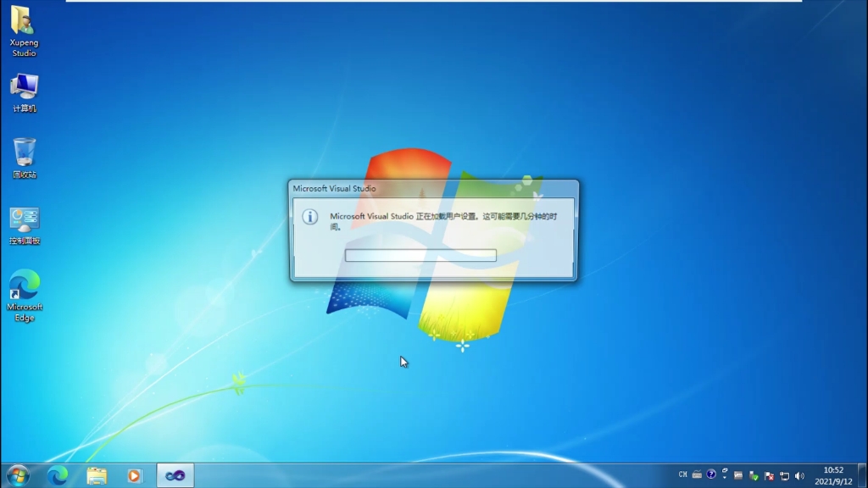Open Action Center via the flag icon

point(770,476)
